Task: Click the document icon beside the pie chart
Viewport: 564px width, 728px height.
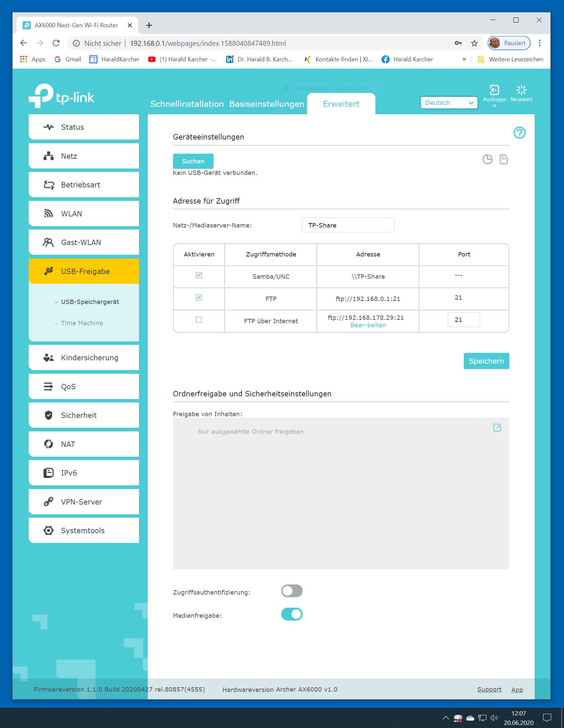Action: 504,159
